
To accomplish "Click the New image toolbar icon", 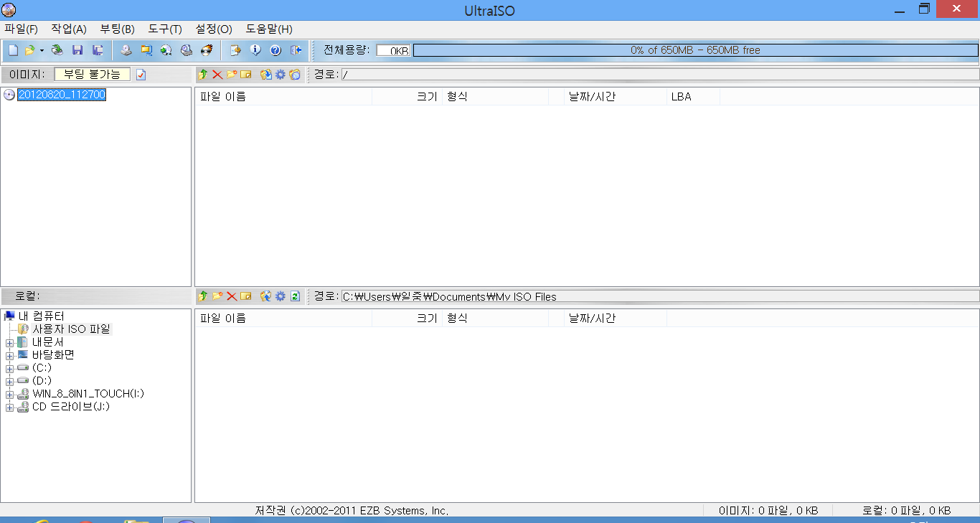I will point(13,50).
